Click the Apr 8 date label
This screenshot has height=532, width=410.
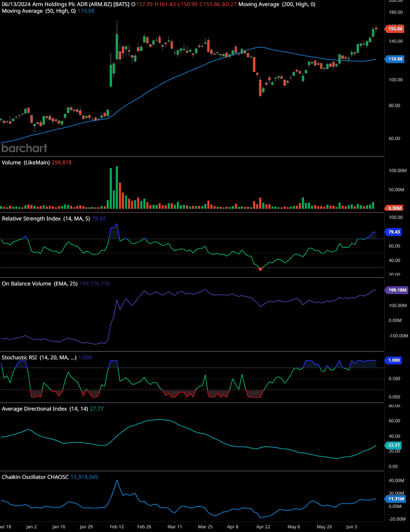pyautogui.click(x=233, y=527)
